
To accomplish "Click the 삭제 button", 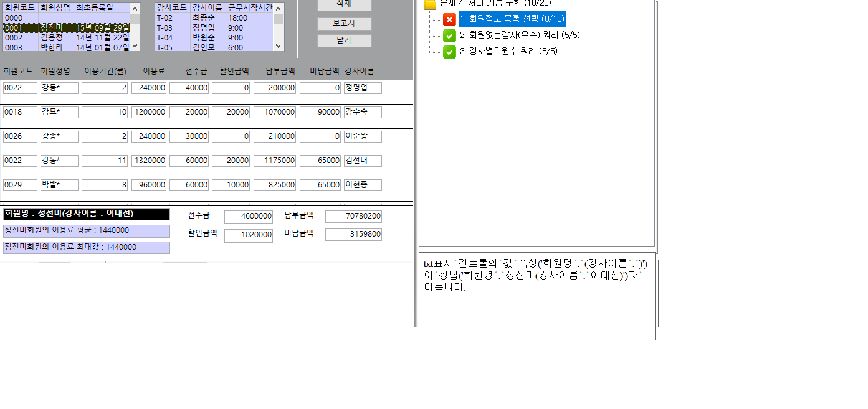I will [x=344, y=4].
